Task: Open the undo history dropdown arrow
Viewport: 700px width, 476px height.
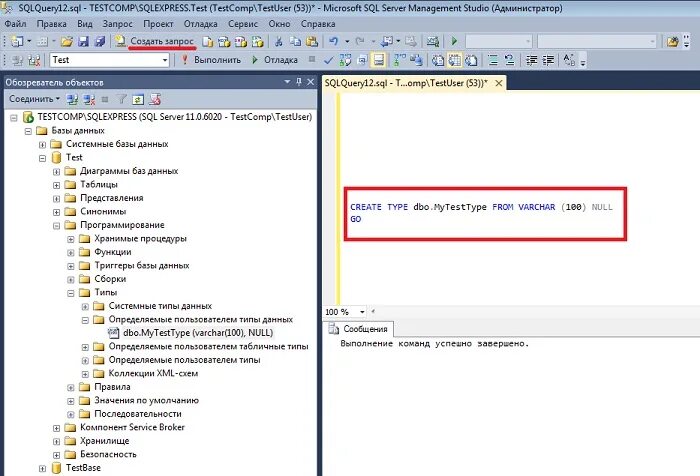Action: [x=347, y=42]
